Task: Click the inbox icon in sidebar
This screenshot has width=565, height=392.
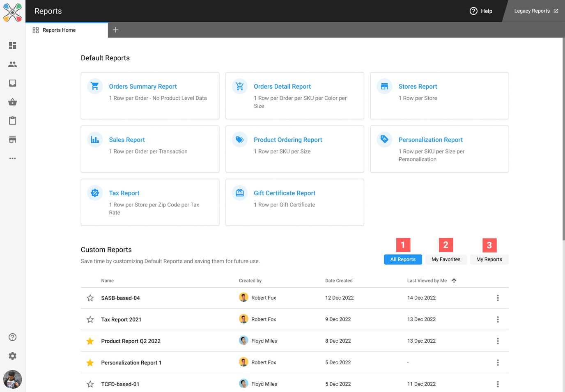Action: 12,83
